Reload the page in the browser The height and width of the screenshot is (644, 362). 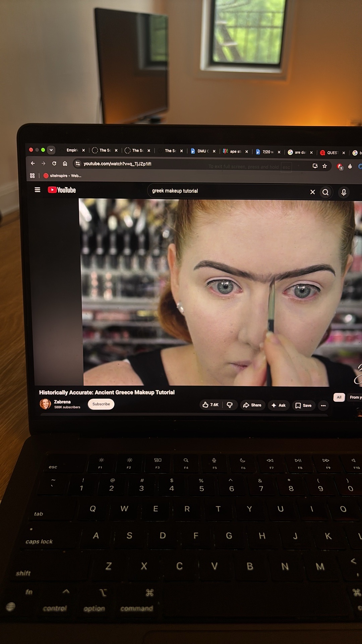pos(54,163)
